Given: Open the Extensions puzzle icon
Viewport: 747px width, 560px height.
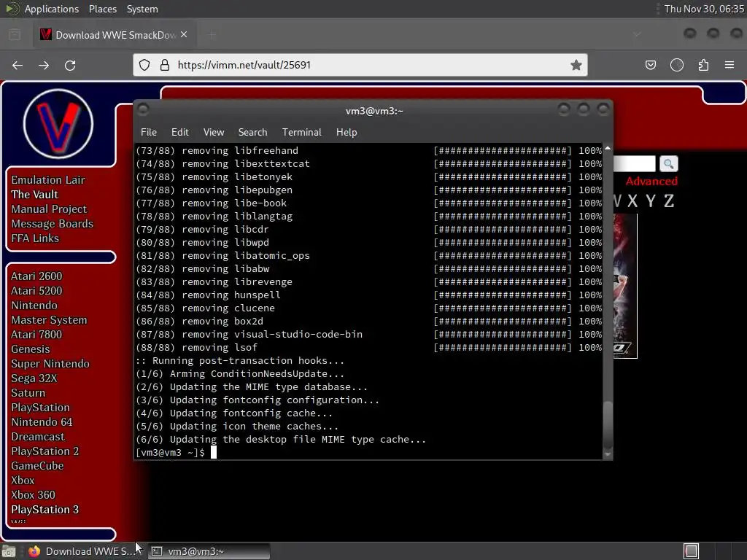Looking at the screenshot, I should [703, 65].
